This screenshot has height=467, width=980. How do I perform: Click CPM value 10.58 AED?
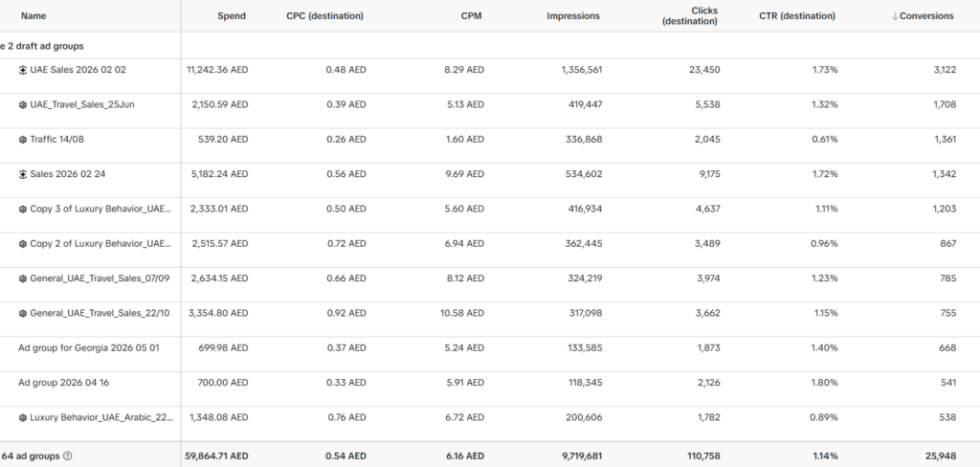[461, 313]
